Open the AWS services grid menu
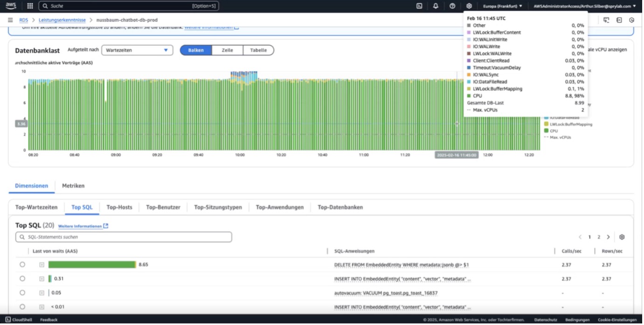 pos(30,6)
